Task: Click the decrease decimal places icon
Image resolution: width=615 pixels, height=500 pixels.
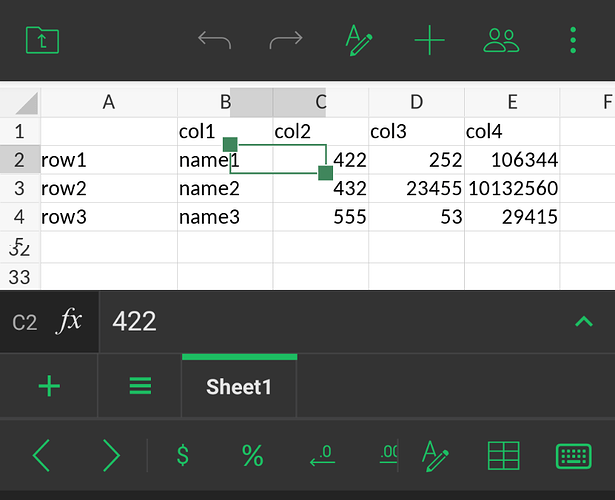Action: point(322,456)
